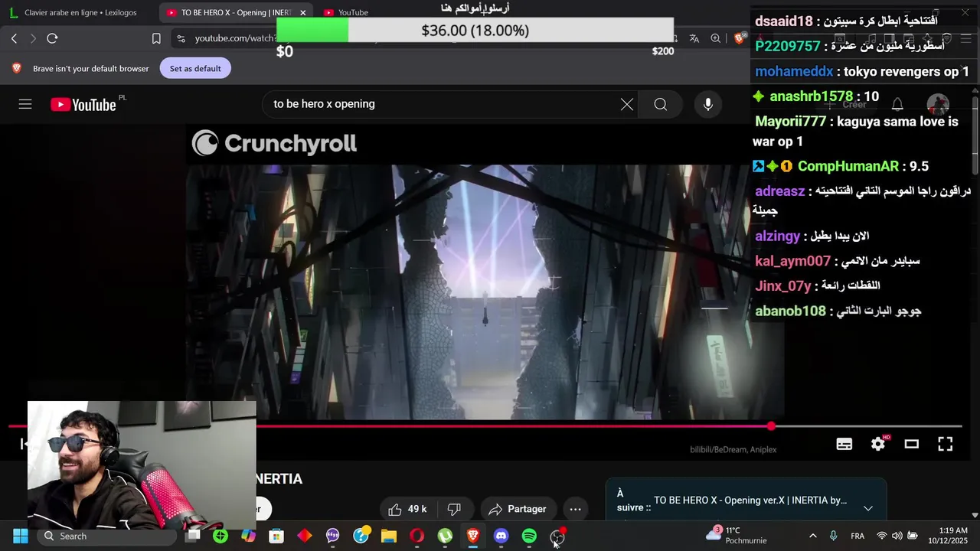Open more actions three-dot button under video
The width and height of the screenshot is (980, 551).
pyautogui.click(x=575, y=509)
